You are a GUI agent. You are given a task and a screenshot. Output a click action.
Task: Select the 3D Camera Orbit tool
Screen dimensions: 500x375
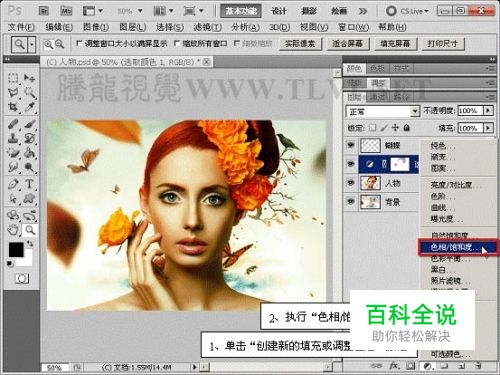click(x=29, y=216)
